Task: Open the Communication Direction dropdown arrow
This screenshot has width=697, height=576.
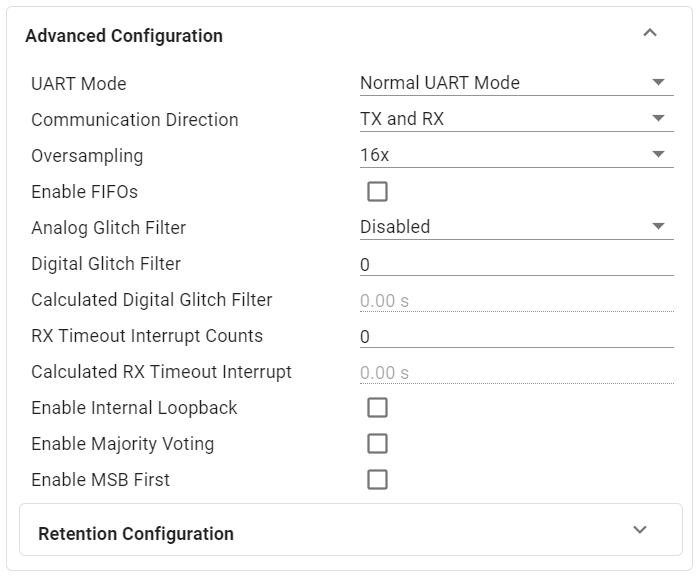Action: click(658, 118)
